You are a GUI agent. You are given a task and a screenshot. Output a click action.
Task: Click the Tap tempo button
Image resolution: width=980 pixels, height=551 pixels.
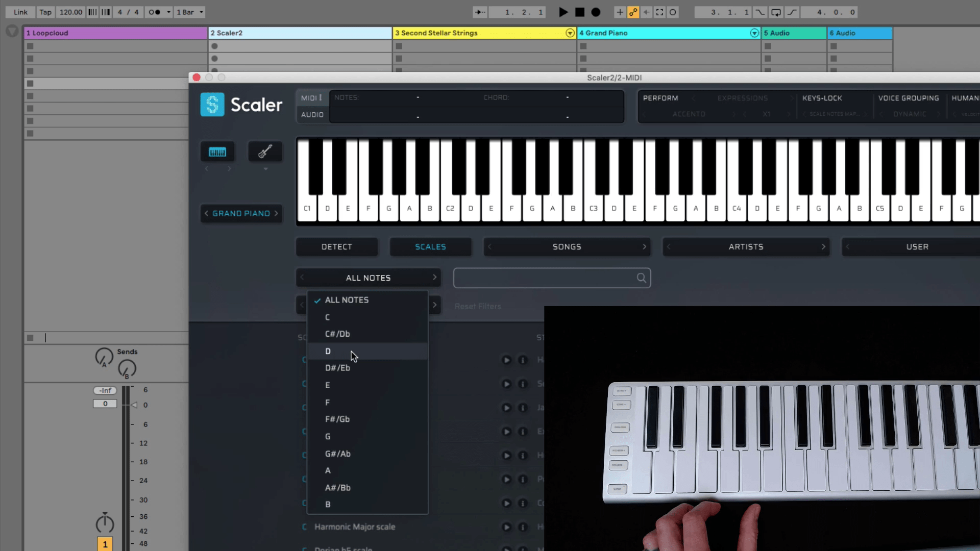(x=45, y=12)
